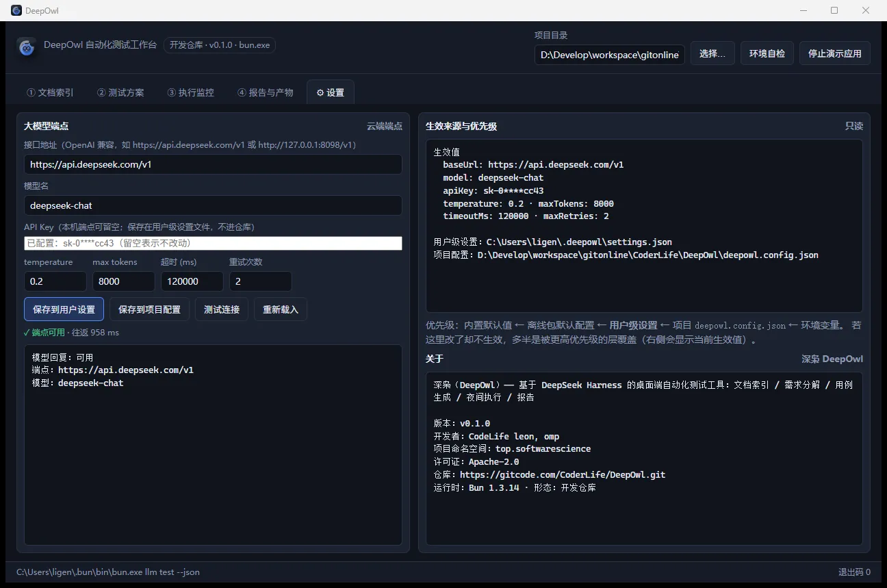
Task: Click 保存到项目配置 button
Action: click(149, 309)
